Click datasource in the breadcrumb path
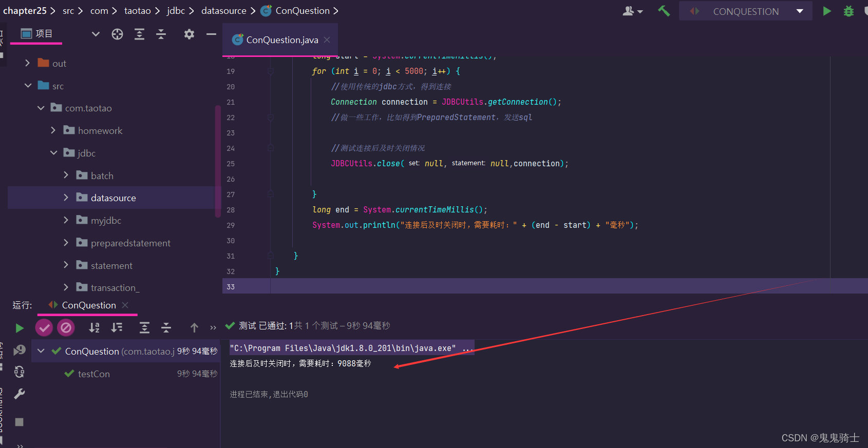The image size is (868, 448). pyautogui.click(x=224, y=11)
